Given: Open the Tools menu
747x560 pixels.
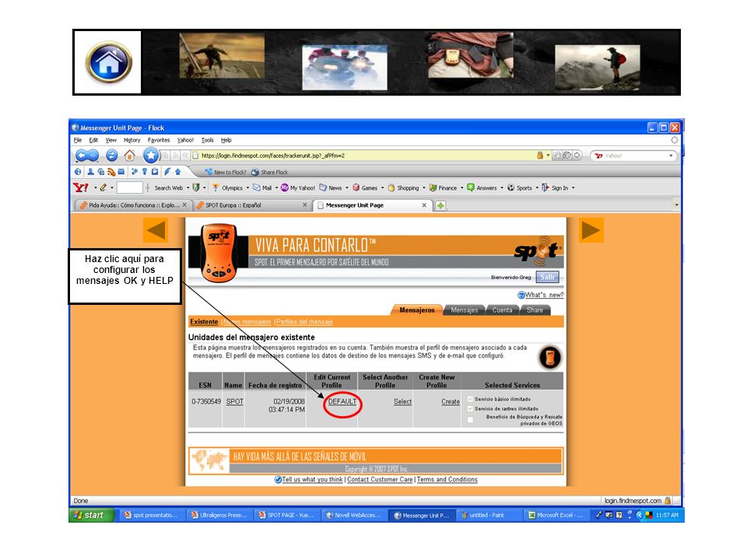Looking at the screenshot, I should tap(207, 140).
